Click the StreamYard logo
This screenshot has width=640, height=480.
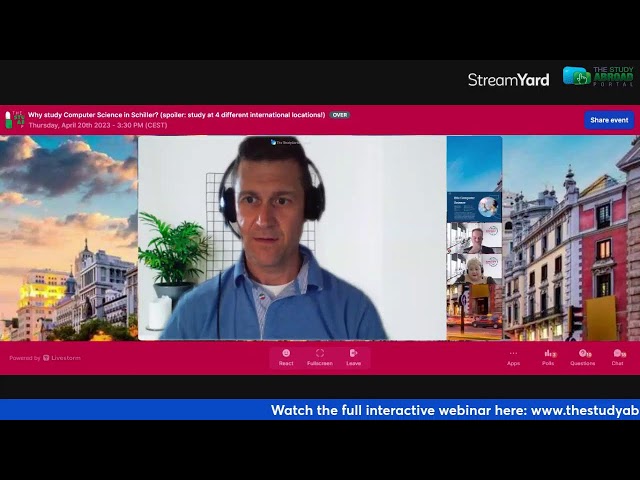click(x=508, y=80)
